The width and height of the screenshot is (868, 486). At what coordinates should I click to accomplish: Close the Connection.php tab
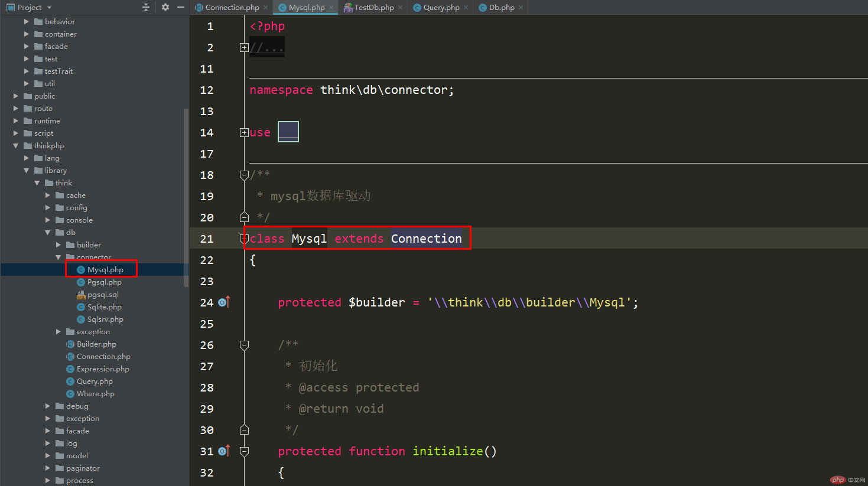(x=266, y=8)
